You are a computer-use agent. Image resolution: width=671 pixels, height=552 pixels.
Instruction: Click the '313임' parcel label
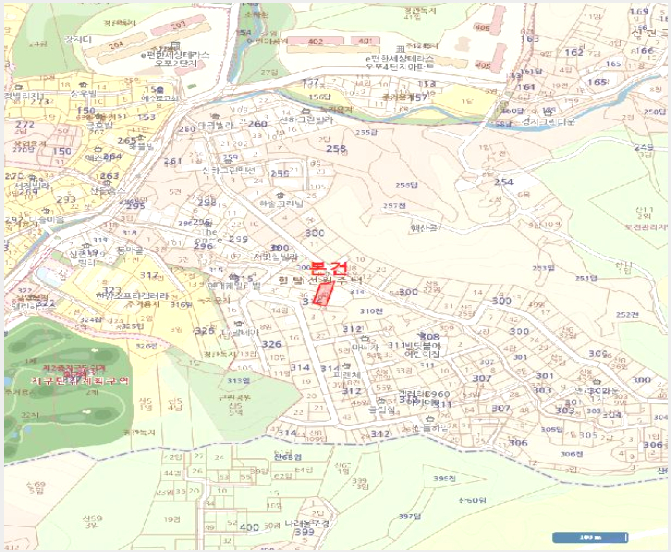click(x=238, y=380)
